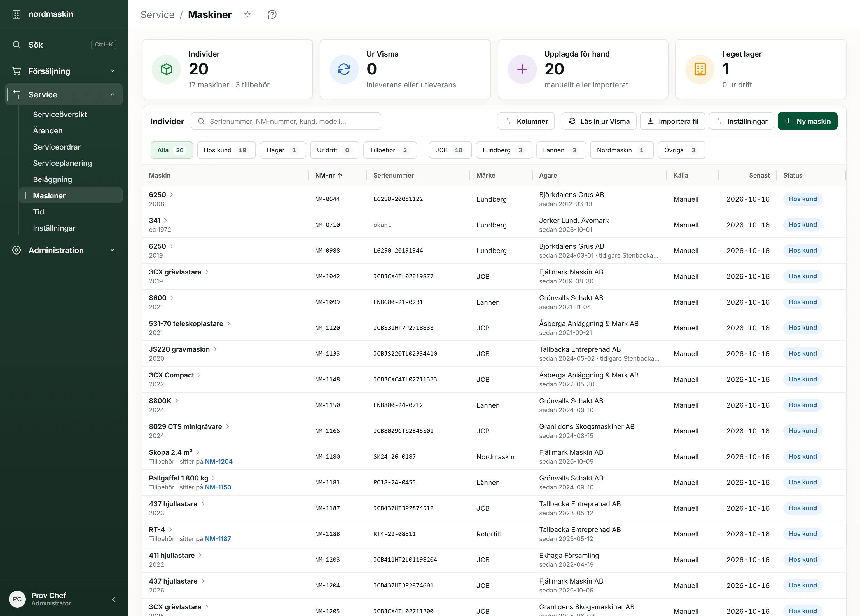This screenshot has width=860, height=616.
Task: Open the help question mark icon
Action: tap(272, 14)
